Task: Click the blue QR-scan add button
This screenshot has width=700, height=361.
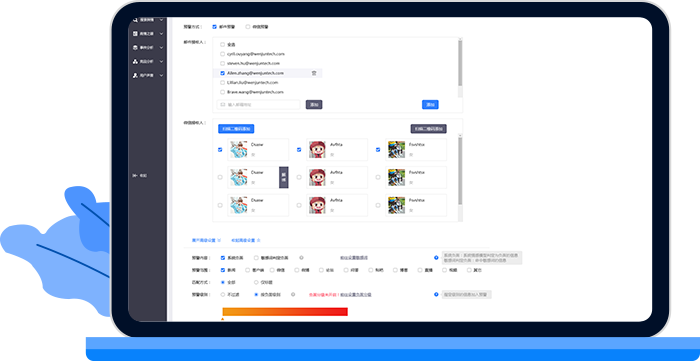Action: [x=236, y=129]
